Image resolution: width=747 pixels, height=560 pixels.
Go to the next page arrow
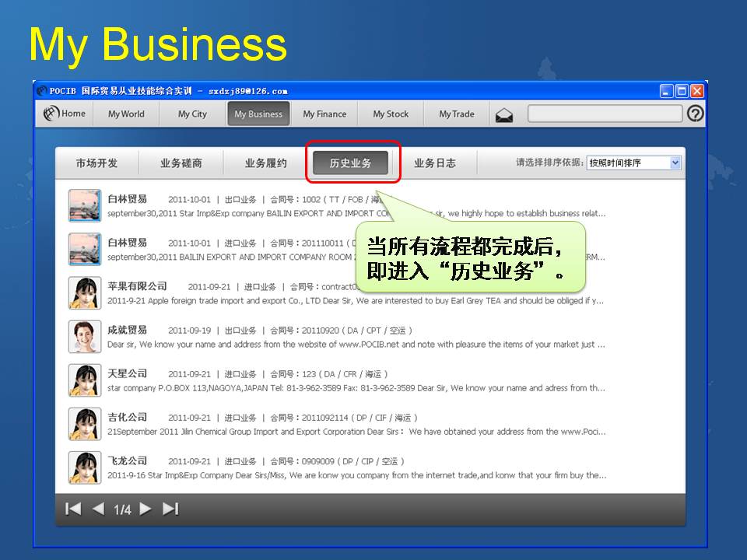click(146, 509)
